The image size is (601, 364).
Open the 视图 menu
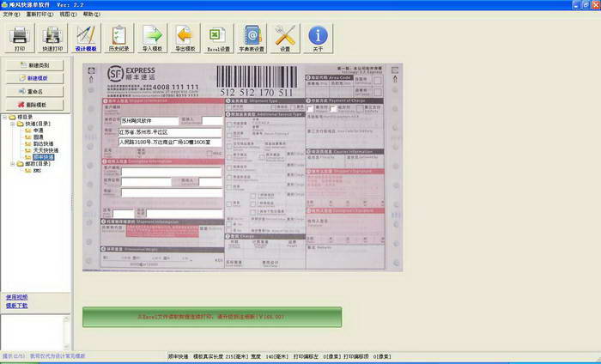68,15
